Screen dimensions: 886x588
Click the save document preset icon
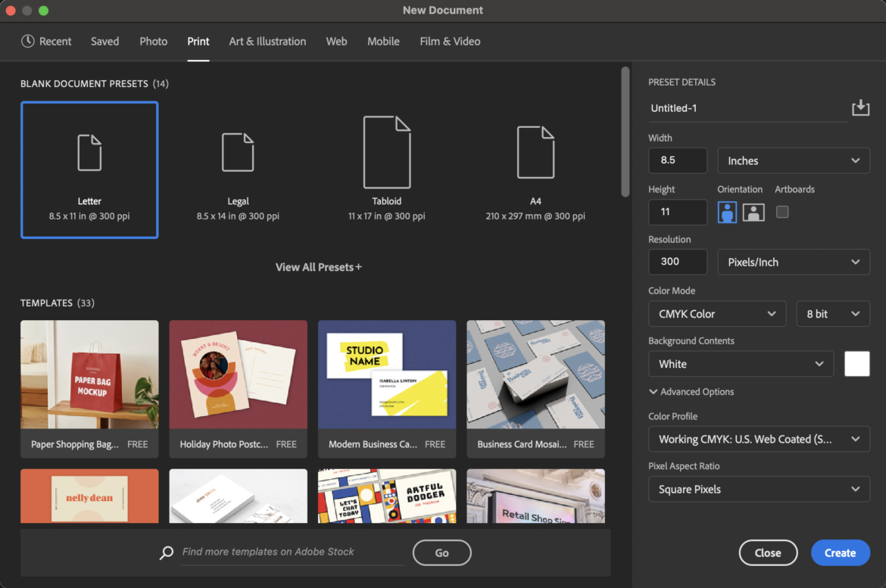click(860, 108)
